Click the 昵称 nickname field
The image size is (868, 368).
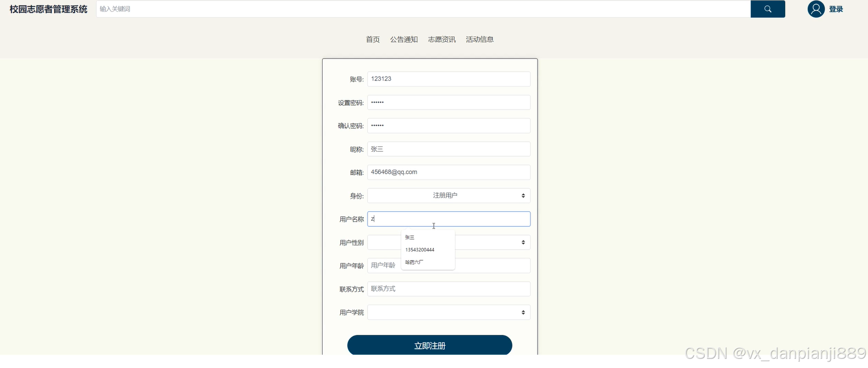point(449,149)
